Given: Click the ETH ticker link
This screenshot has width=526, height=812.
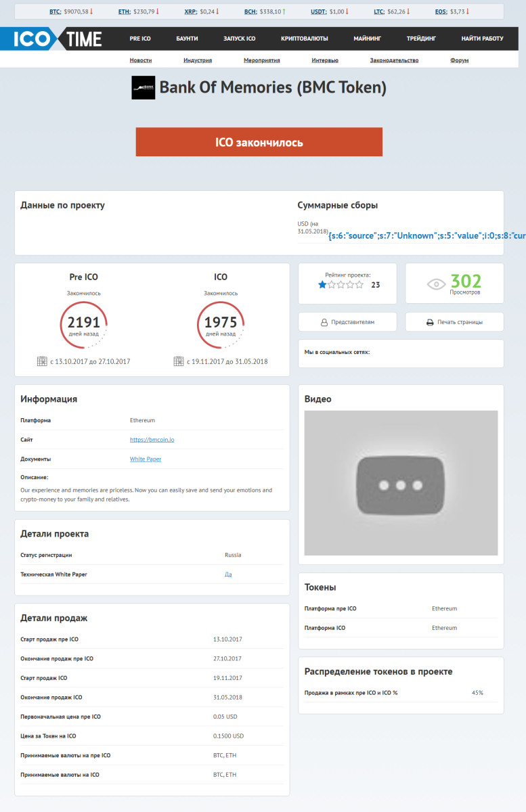Looking at the screenshot, I should coord(124,12).
